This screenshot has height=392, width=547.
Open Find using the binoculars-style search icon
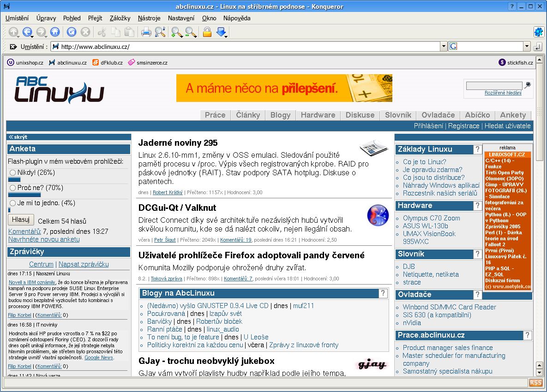160,32
